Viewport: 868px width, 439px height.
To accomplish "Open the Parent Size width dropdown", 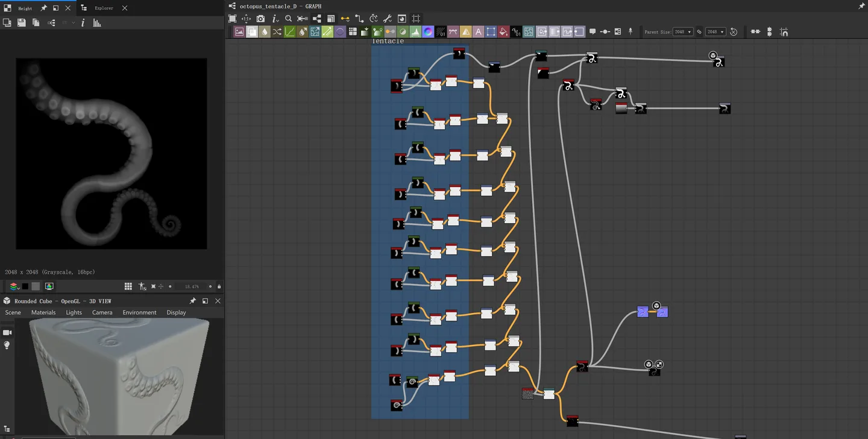I will tap(683, 32).
